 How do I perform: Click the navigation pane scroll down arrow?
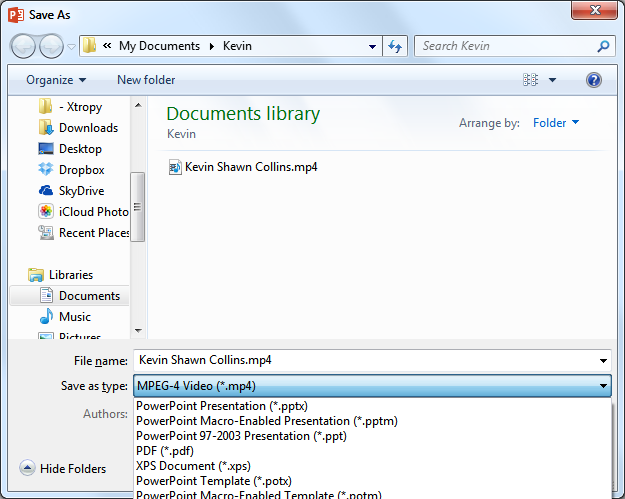(138, 330)
